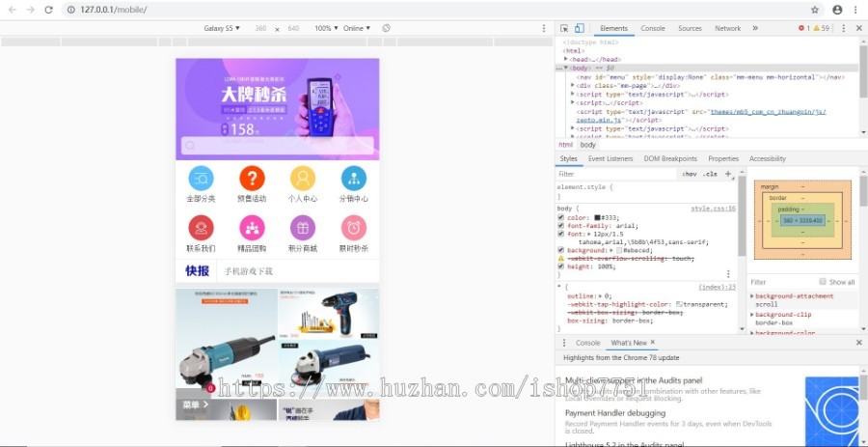Click the transparent tap-highlight color swatch
The image size is (868, 447).
point(679,304)
